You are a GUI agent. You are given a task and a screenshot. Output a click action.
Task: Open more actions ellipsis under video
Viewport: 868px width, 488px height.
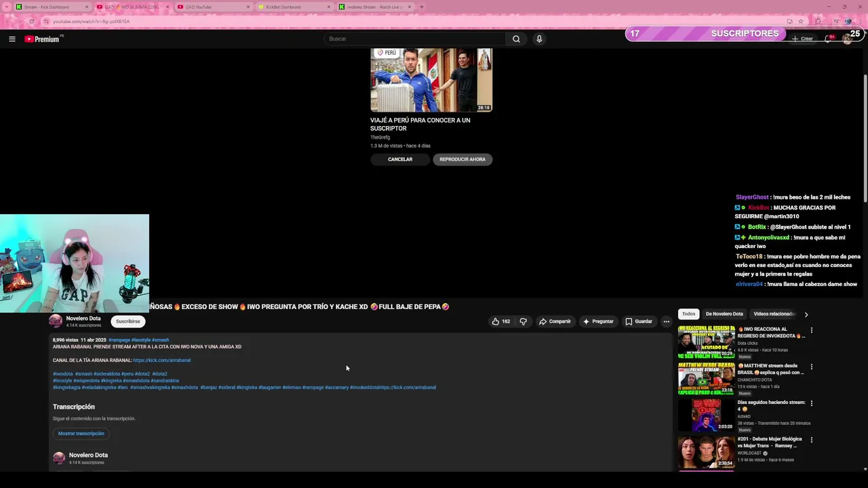click(x=667, y=321)
